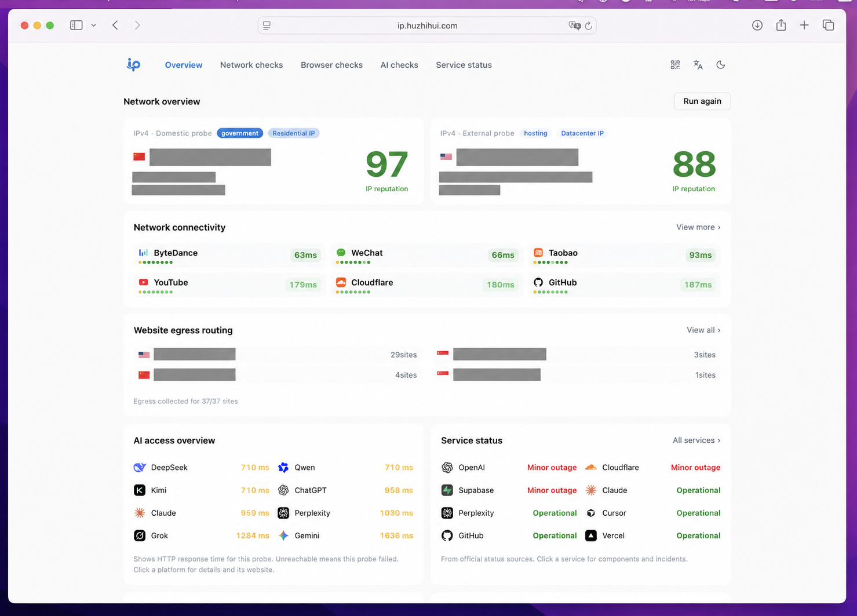Open All services in Service status
The width and height of the screenshot is (857, 616).
click(x=696, y=440)
